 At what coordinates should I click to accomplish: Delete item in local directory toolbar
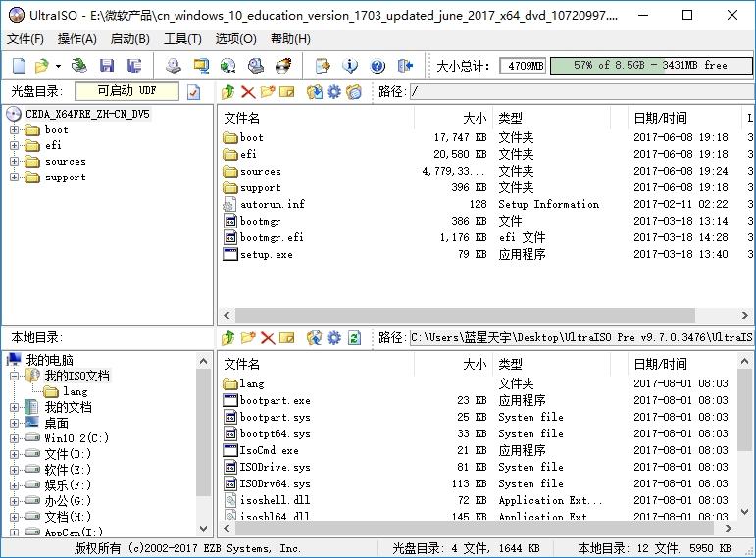click(268, 337)
